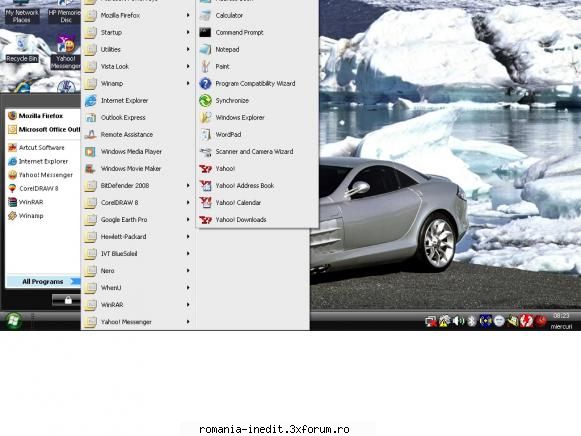Click the Windows Media Player icon
Image resolution: width=581 pixels, height=436 pixels.
90,152
